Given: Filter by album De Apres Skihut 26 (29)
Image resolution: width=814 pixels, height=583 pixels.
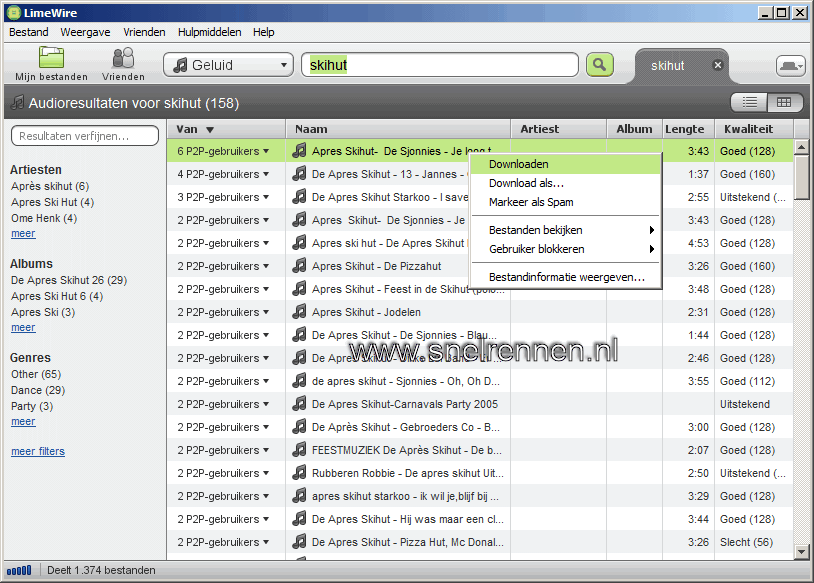Looking at the screenshot, I should tap(69, 280).
